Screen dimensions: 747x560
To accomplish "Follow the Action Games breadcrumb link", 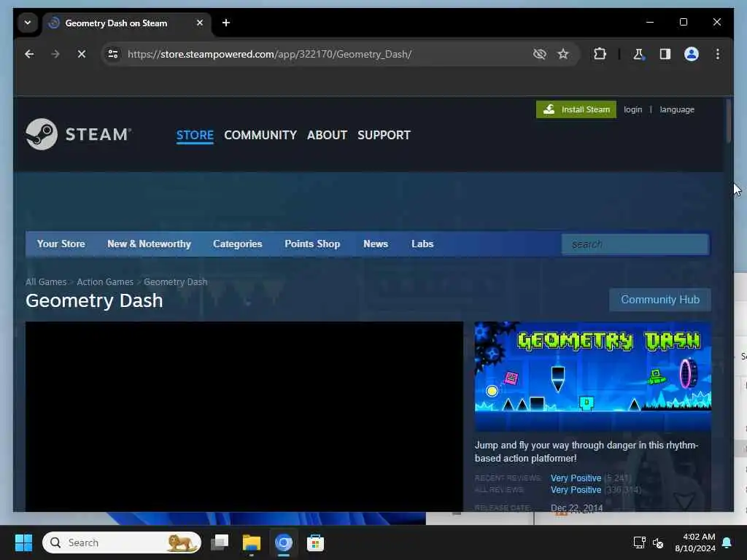I will pos(105,282).
